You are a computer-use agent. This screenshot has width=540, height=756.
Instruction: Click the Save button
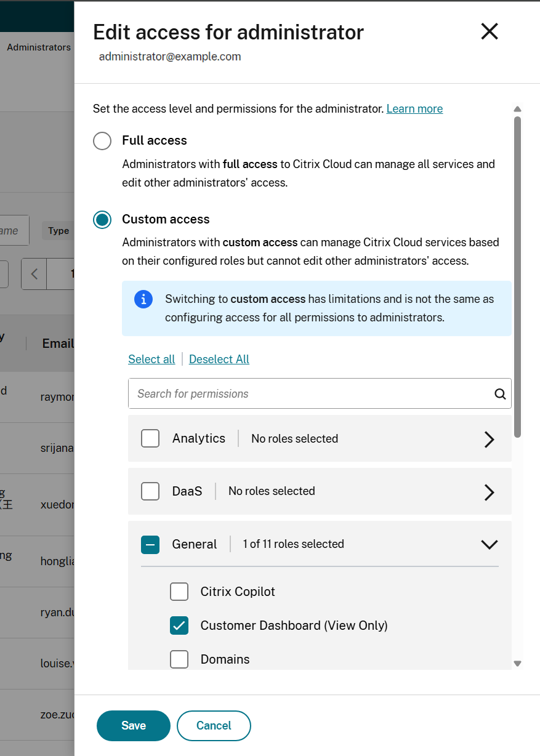point(133,726)
